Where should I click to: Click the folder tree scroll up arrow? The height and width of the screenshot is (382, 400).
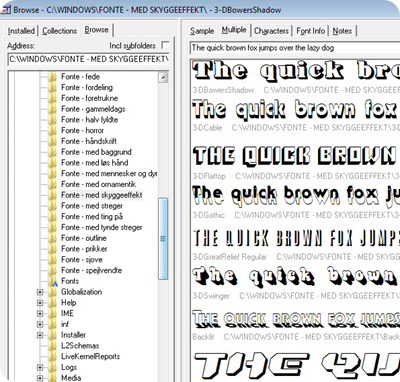pos(163,78)
